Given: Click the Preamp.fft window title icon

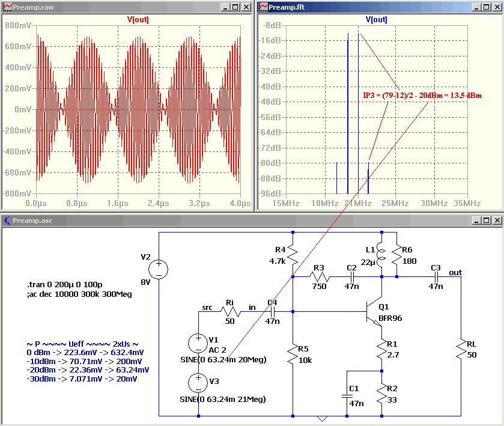Looking at the screenshot, I should pos(263,7).
